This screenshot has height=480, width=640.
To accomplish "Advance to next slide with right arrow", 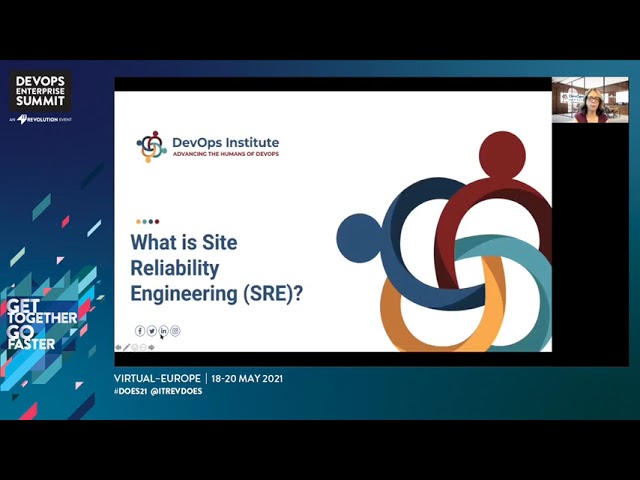I will (151, 347).
